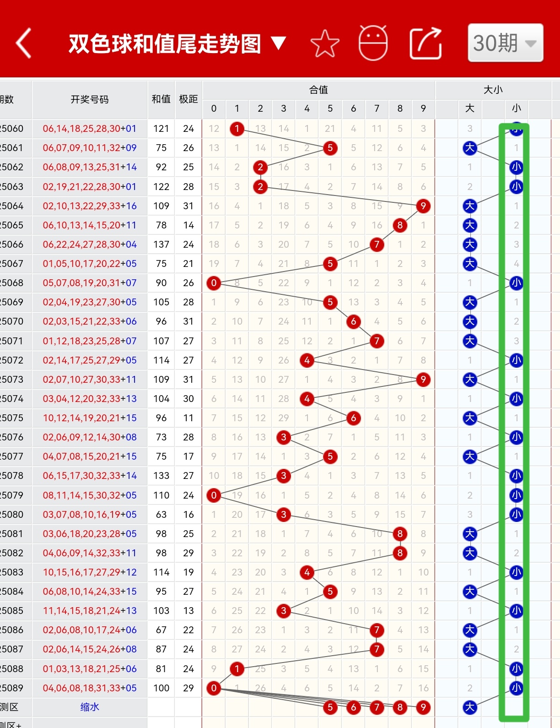The image size is (560, 728).
Task: Click the numbers 06,14,18,25,28,30+01
Action: pos(90,129)
